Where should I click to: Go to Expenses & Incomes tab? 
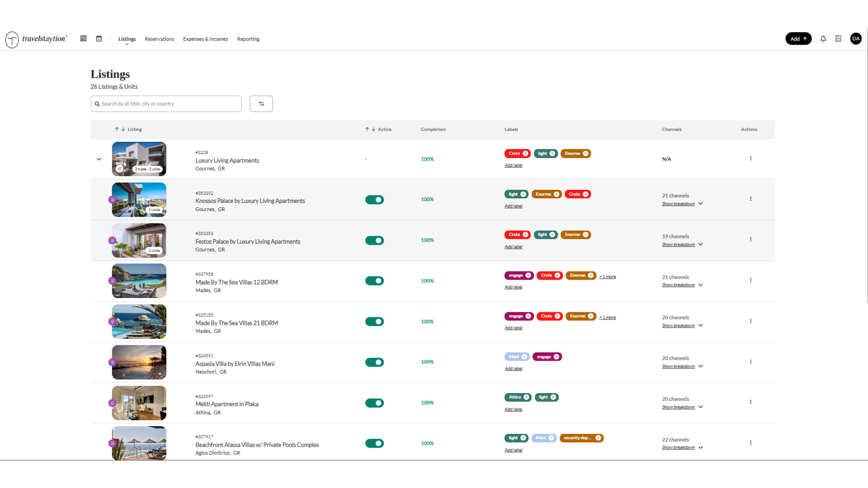coord(205,39)
